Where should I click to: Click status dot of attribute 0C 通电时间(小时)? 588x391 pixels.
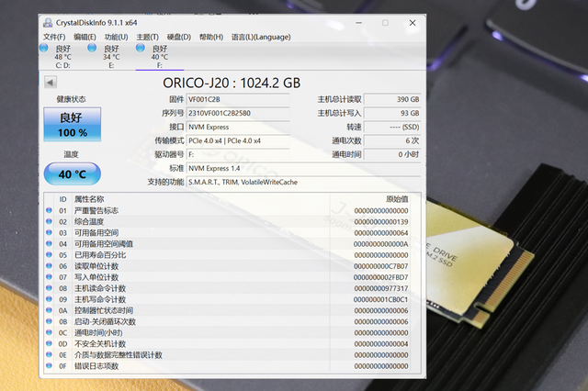49,332
